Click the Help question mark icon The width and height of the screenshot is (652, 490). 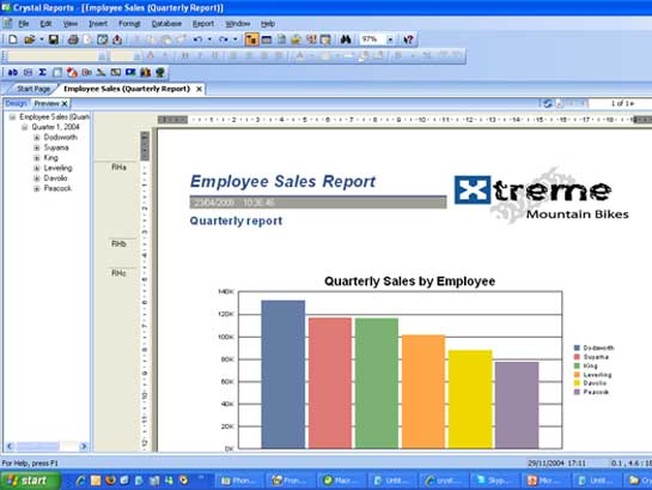[408, 40]
